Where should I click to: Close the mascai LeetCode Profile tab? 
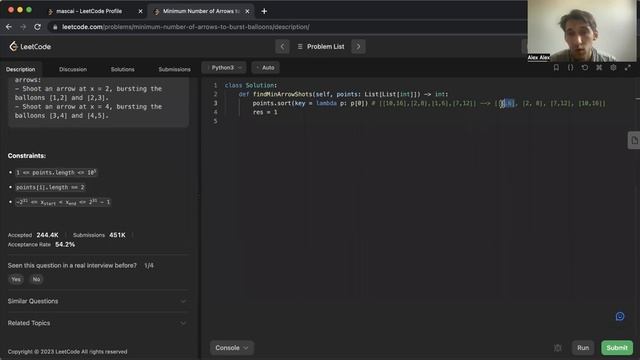coord(140,11)
